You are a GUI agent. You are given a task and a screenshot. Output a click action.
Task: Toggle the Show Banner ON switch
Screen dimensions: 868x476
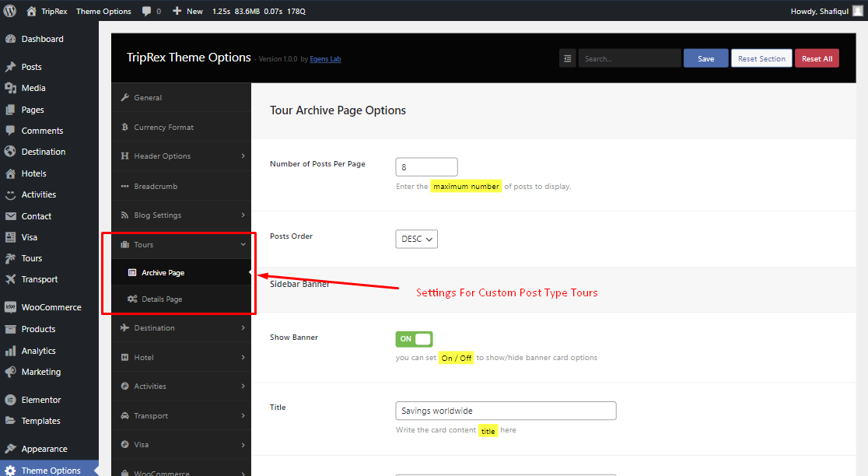[414, 339]
